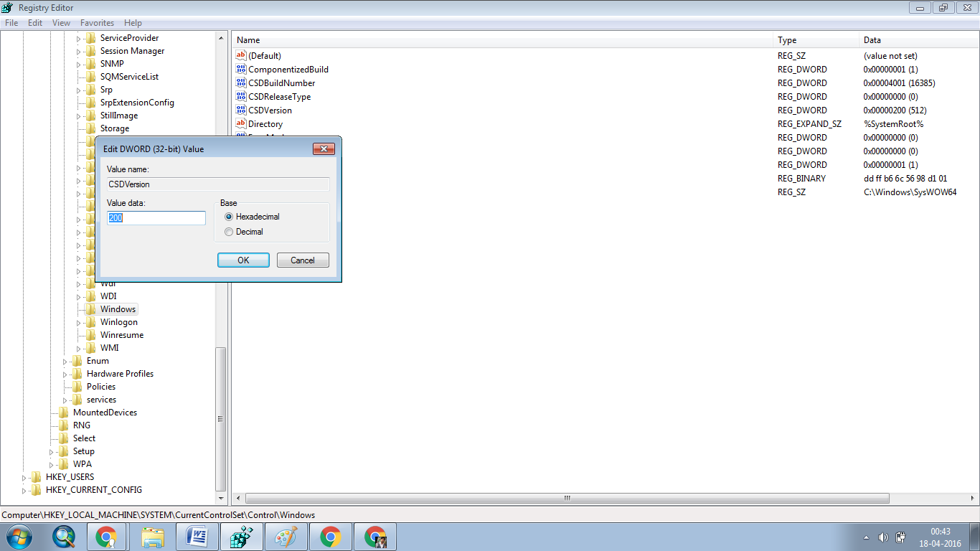Expand the HKEY_USERS hive
The image size is (980, 551).
click(x=23, y=476)
